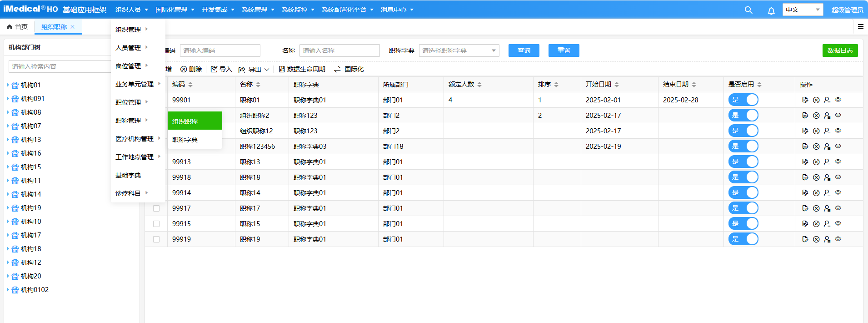This screenshot has height=323, width=868.
Task: Click the search magnifier icon in header
Action: click(x=748, y=10)
